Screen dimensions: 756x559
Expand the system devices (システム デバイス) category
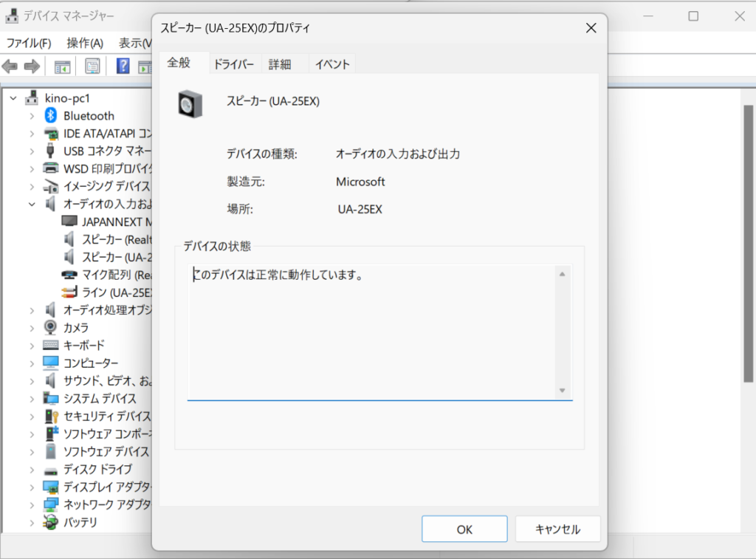pyautogui.click(x=32, y=399)
